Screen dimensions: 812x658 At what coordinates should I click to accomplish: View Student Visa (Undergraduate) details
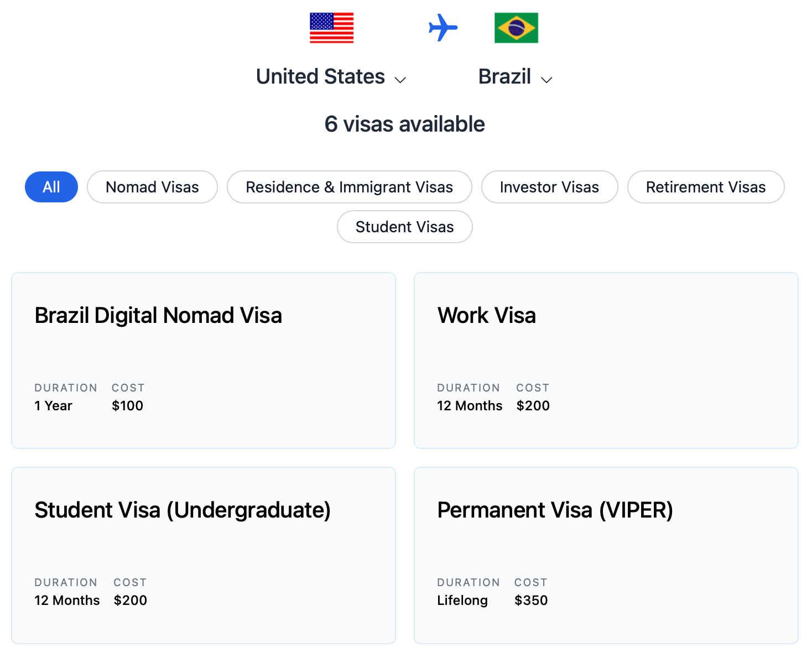(204, 555)
